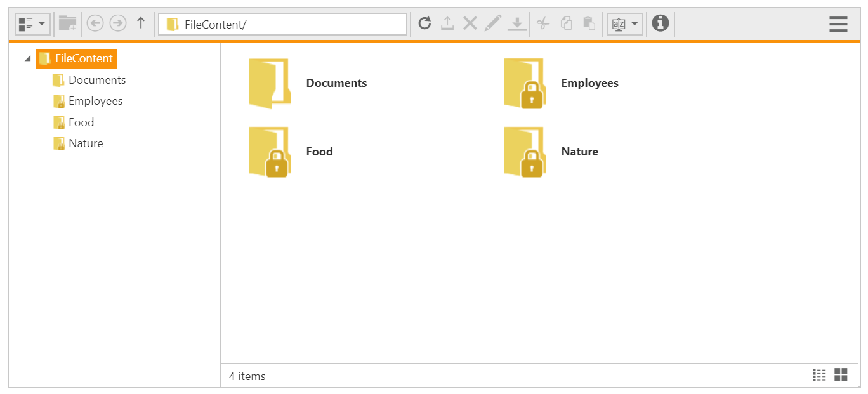Viewport: 868px width, 394px height.
Task: Open the file details Info icon
Action: click(x=661, y=23)
